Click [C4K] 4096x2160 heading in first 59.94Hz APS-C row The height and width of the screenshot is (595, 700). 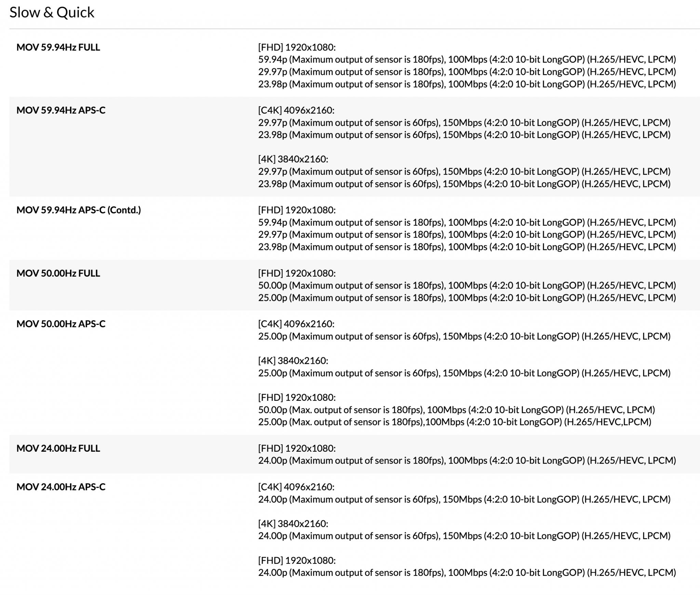[x=296, y=110]
